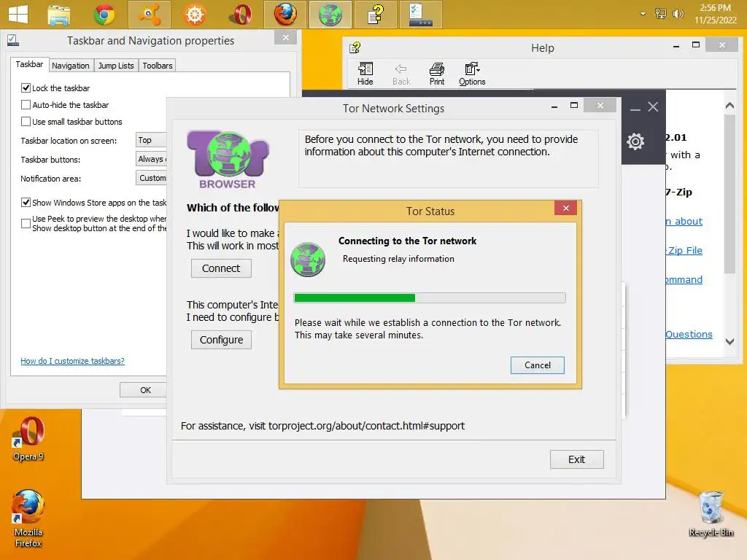Open the Windows Start button
Viewport: 747px width, 560px height.
coord(18,15)
